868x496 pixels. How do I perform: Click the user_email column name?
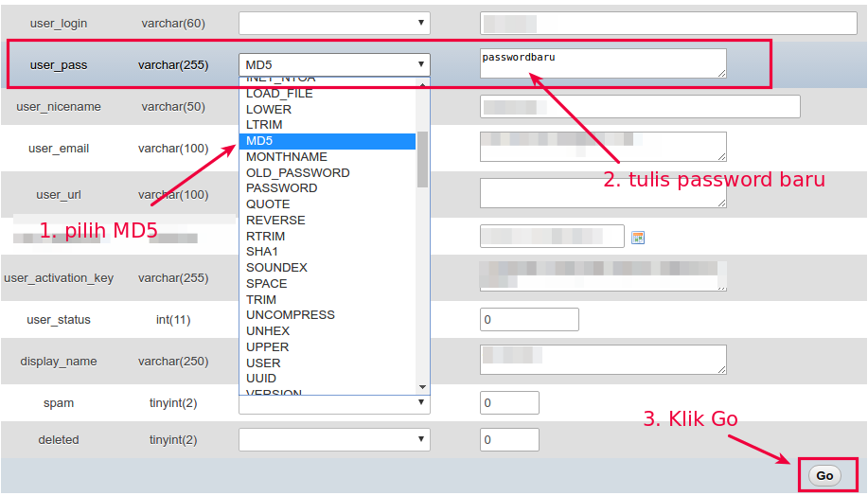[x=59, y=149]
